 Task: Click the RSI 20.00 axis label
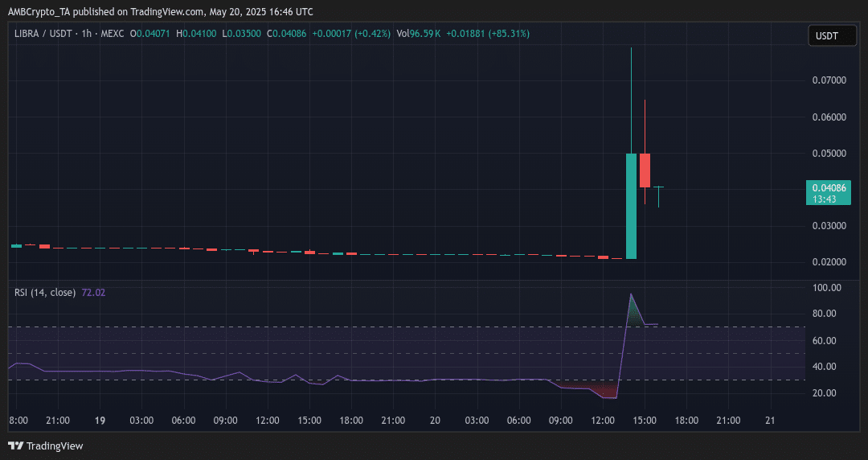825,393
